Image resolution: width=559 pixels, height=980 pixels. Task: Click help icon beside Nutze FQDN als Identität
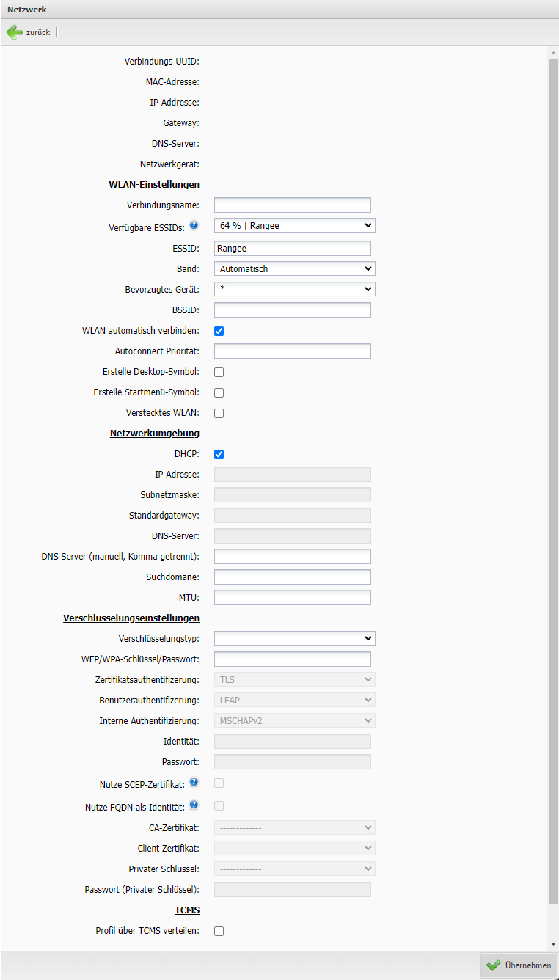[x=194, y=805]
